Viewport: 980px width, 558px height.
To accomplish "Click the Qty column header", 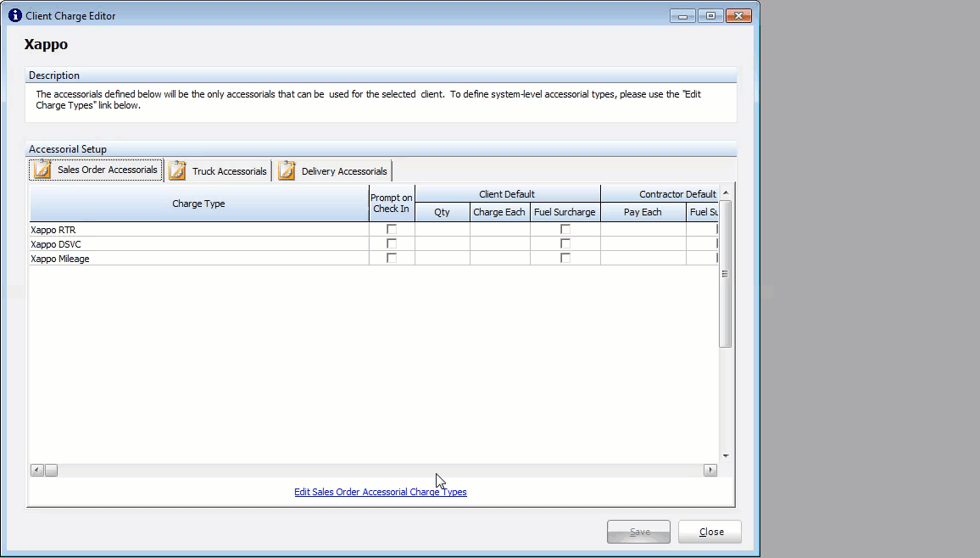I will 442,213.
